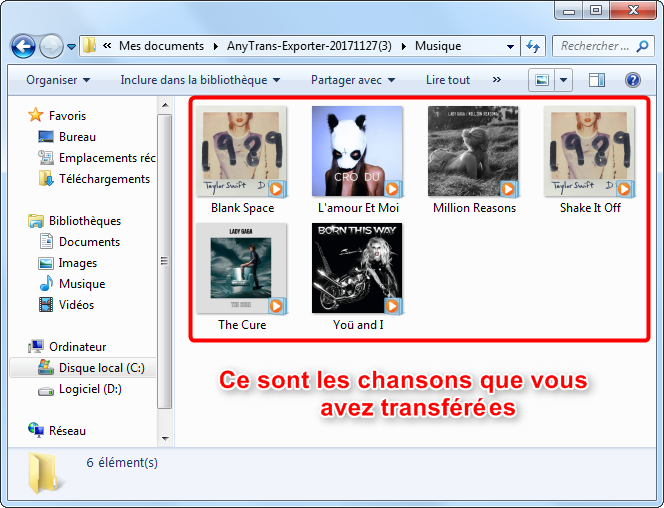Select Blank Space album thumbnail

pyautogui.click(x=241, y=152)
